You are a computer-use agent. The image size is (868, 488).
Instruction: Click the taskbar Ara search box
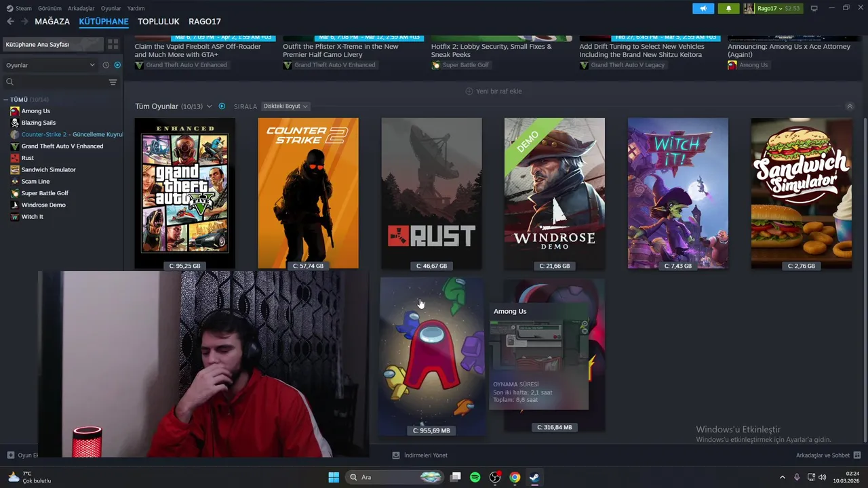click(395, 477)
